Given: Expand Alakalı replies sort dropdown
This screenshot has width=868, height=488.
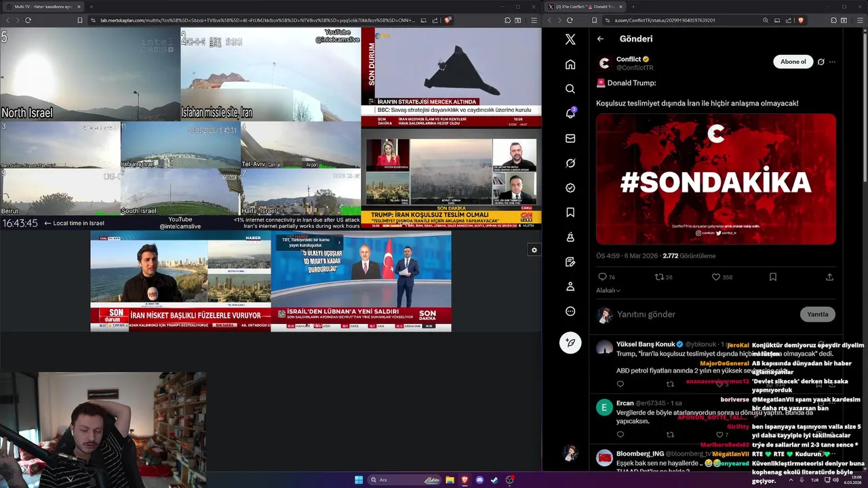Looking at the screenshot, I should pos(608,290).
